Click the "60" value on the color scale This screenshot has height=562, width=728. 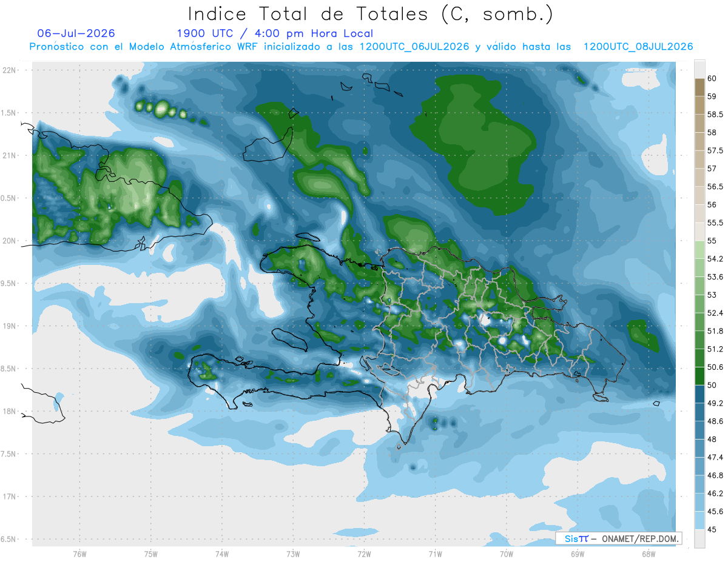coord(712,78)
